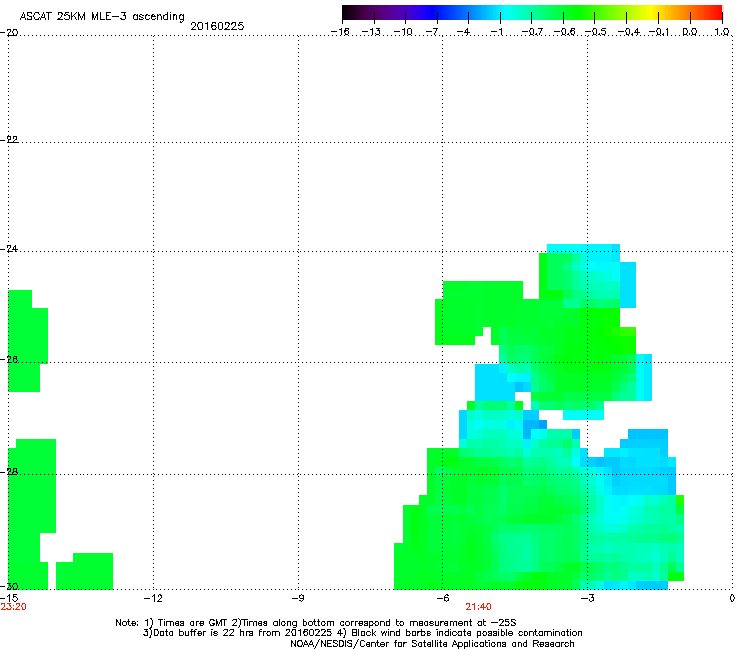Click the red time stamp 21:40
Viewport: 740px width, 650px height.
(x=478, y=607)
